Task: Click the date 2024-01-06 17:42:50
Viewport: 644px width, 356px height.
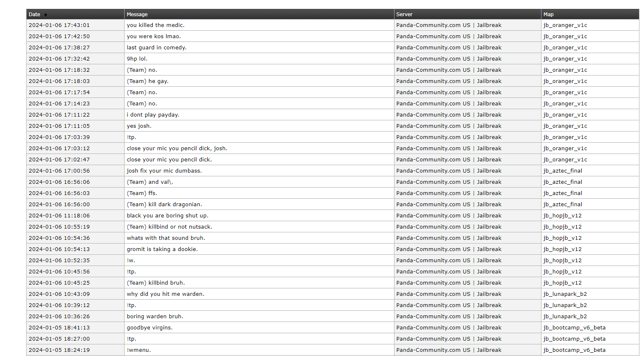Action: click(x=59, y=37)
